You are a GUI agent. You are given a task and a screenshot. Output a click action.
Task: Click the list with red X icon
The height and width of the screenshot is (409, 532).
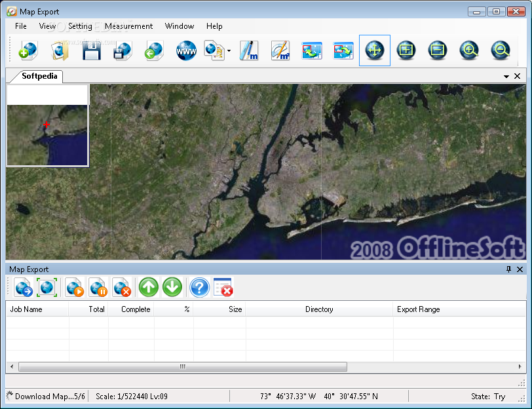[223, 288]
